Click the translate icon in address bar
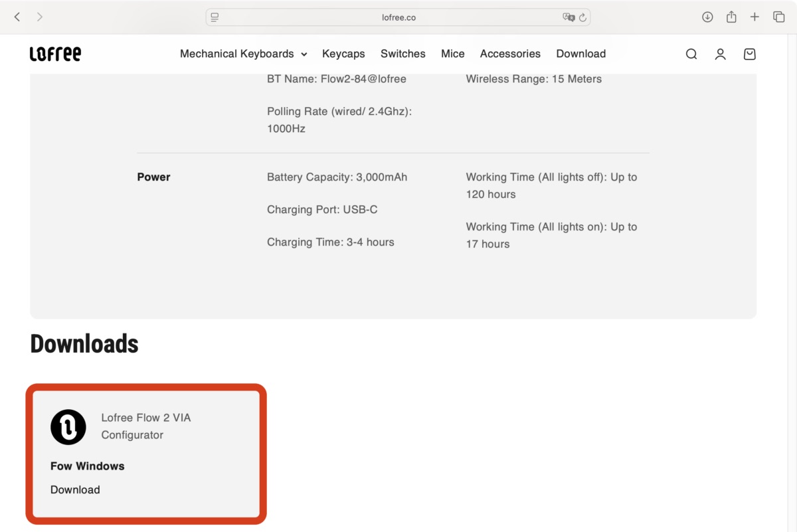Screen dimensions: 797x532 point(568,17)
